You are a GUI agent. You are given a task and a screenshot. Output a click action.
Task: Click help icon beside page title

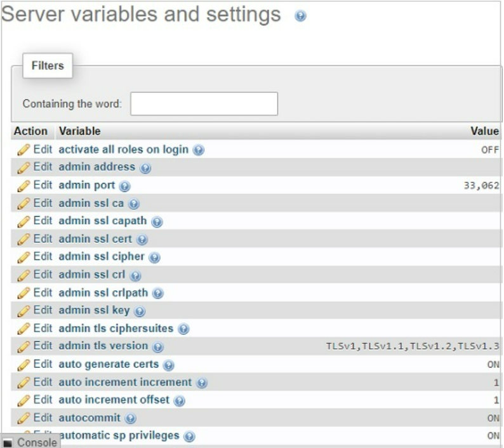pyautogui.click(x=301, y=17)
